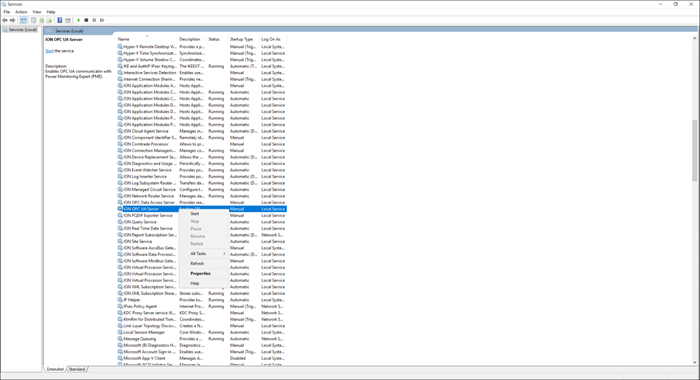This screenshot has width=700, height=380.
Task: Click the gear icon beside Message Queuing
Action: [120, 338]
